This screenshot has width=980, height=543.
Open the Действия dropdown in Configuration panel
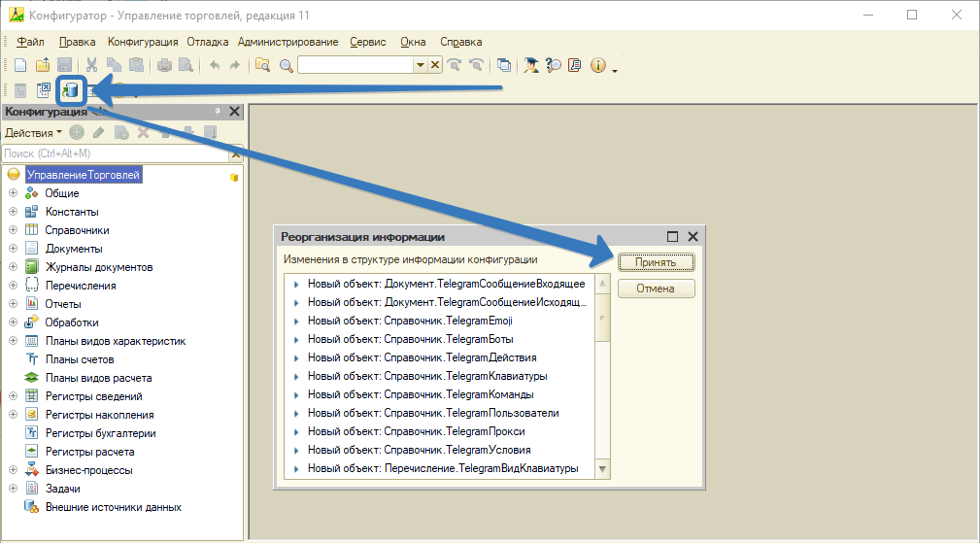coord(33,132)
